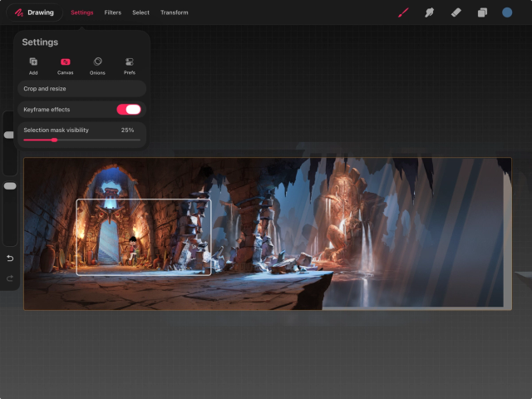Open the blue color swatch
Viewport: 532px width, 399px height.
tap(507, 12)
